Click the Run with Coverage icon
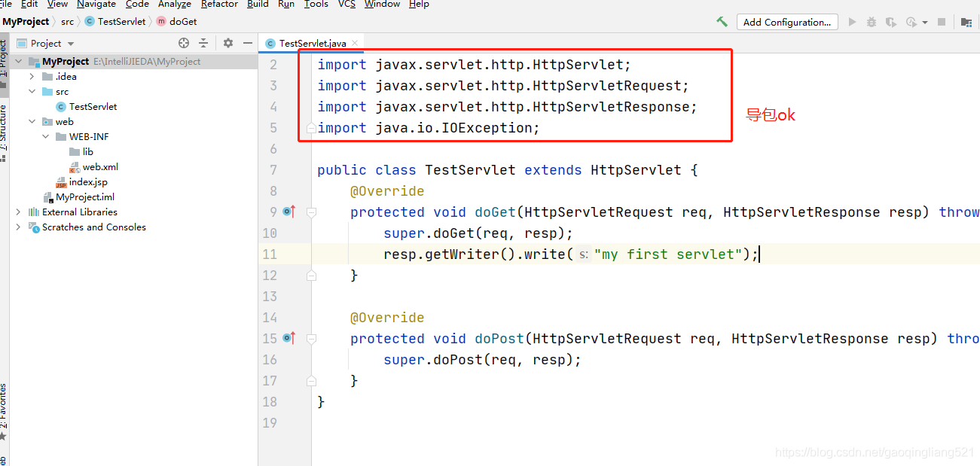 click(890, 22)
